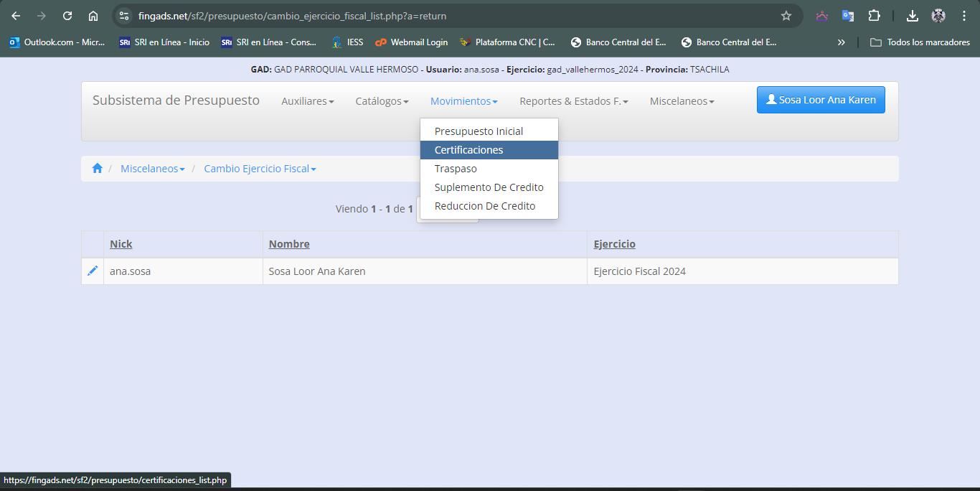Expand the Auxiliares dropdown menu
Image resolution: width=980 pixels, height=491 pixels.
(307, 101)
